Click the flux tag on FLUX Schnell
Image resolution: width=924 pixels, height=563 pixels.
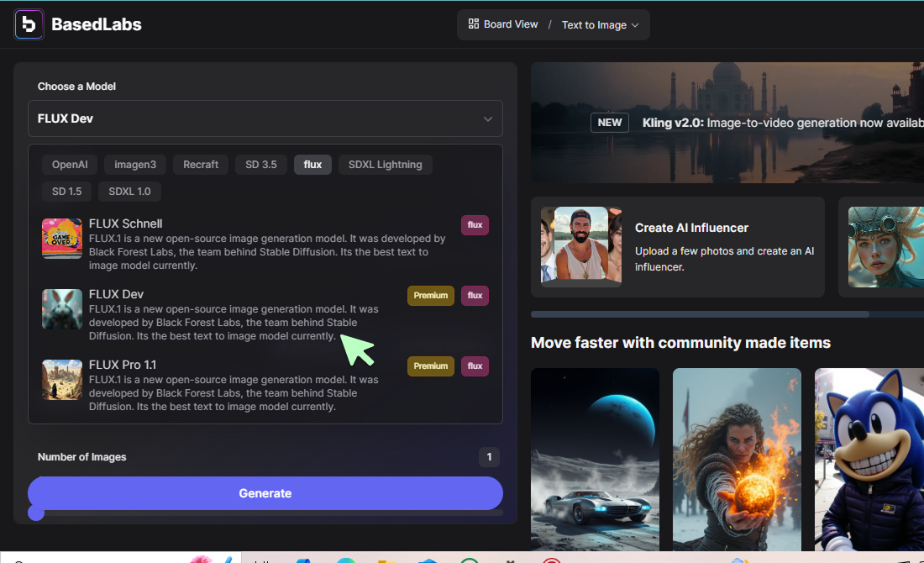[x=475, y=224]
